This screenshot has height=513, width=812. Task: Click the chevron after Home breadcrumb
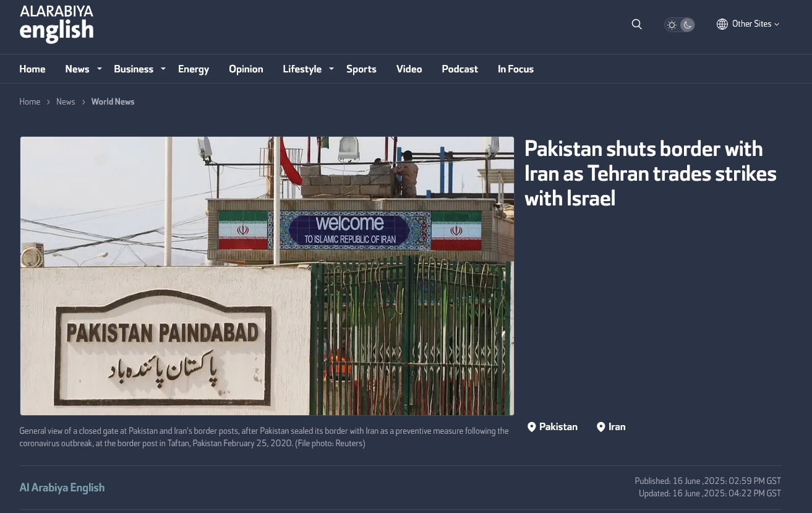coord(48,102)
